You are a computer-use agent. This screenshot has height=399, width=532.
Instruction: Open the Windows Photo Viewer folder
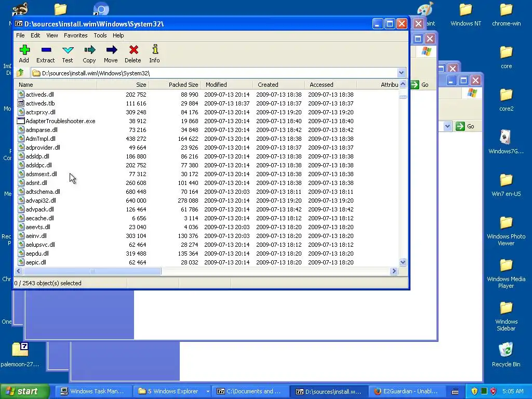pos(506,222)
